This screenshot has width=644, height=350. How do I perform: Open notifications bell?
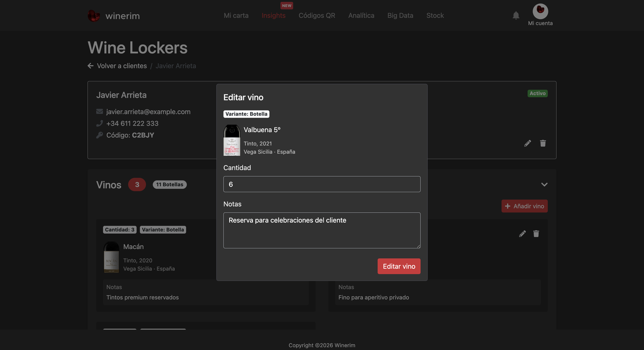(516, 15)
